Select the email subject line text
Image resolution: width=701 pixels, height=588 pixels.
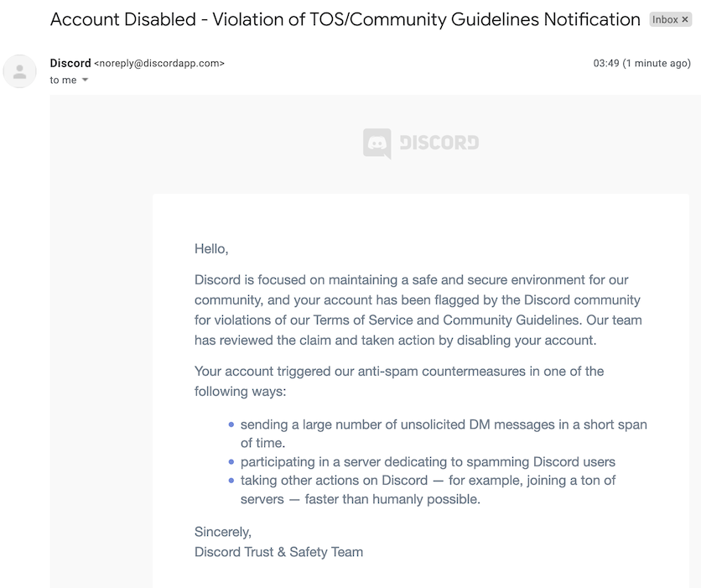pyautogui.click(x=344, y=18)
